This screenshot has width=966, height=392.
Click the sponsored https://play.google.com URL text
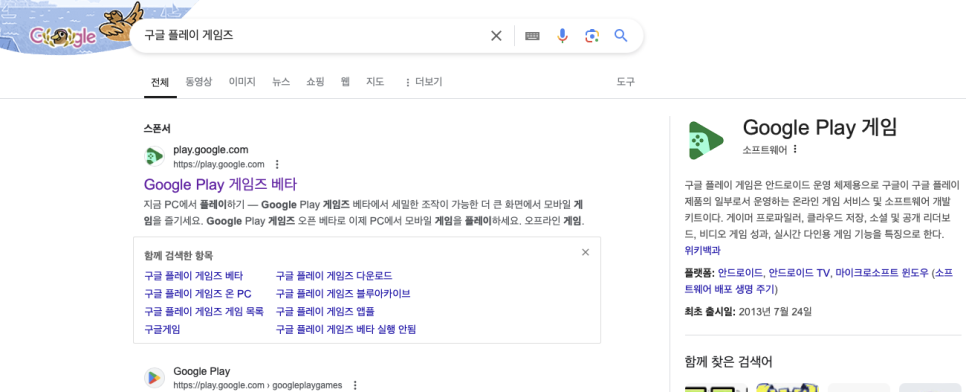219,165
